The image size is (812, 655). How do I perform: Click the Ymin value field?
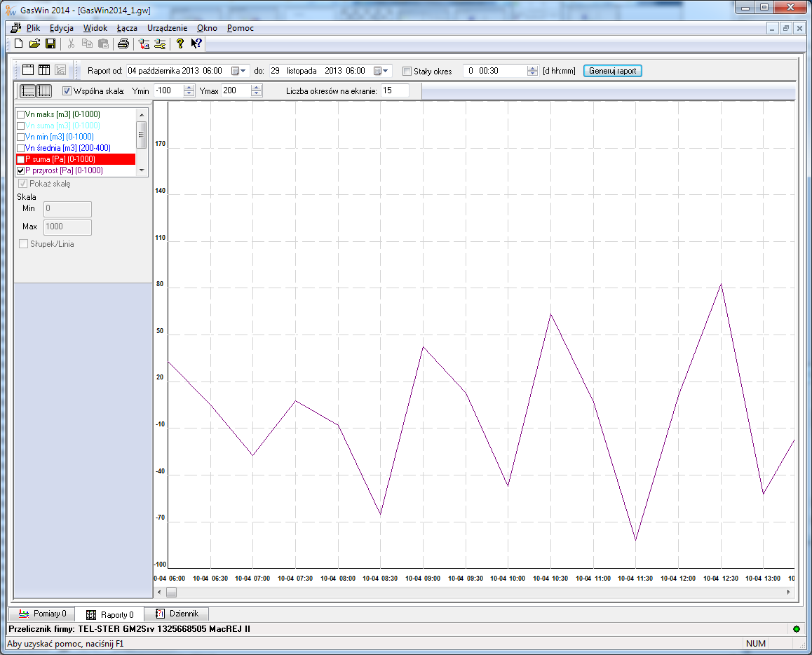(169, 90)
